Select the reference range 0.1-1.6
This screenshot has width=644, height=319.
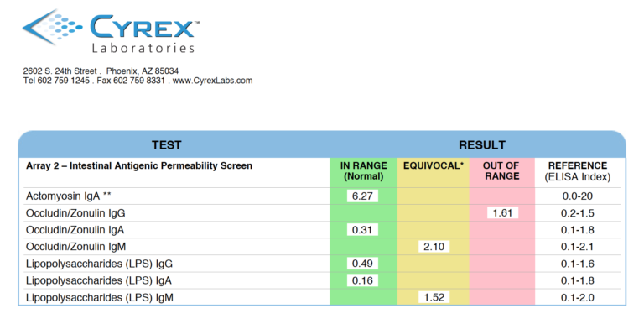coord(578,264)
